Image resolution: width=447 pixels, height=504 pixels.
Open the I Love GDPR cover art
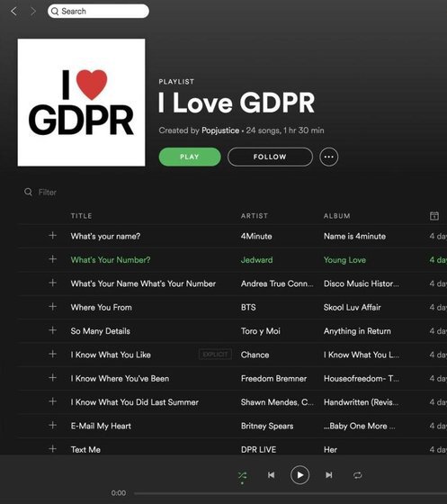[x=81, y=103]
